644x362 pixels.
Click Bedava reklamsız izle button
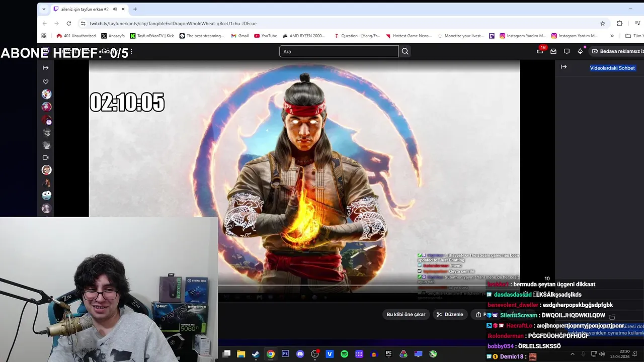click(x=616, y=51)
